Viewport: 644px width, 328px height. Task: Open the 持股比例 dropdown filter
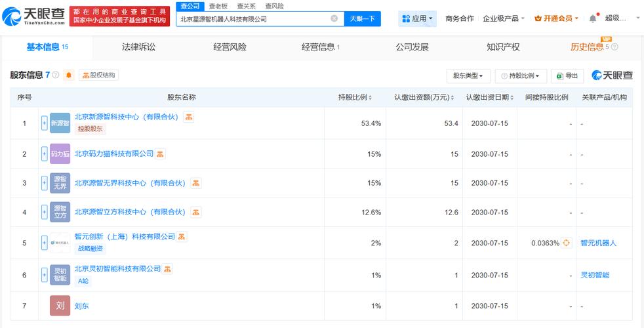(521, 75)
